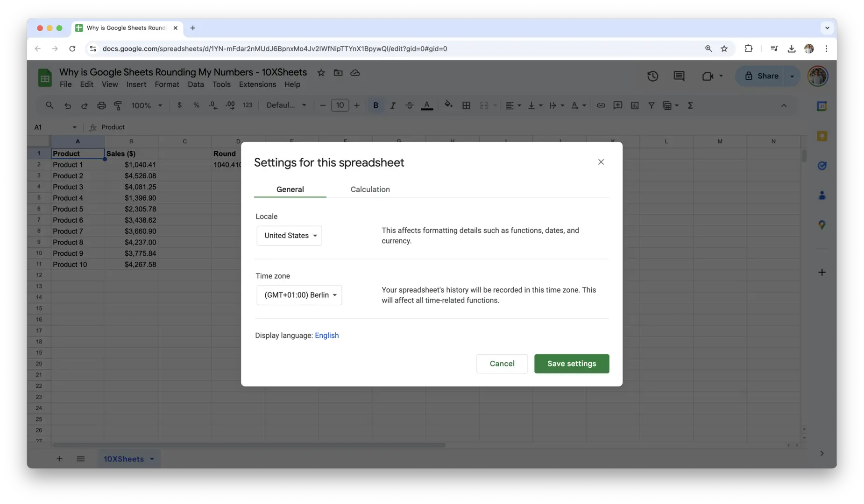Screen dimensions: 864x504
Task: Open Google Keep in side panel
Action: click(x=822, y=136)
